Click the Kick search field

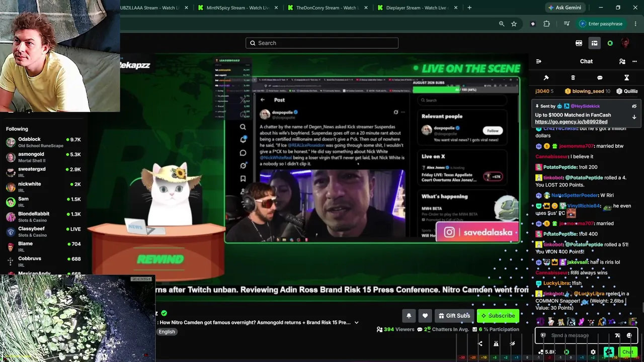point(322,43)
